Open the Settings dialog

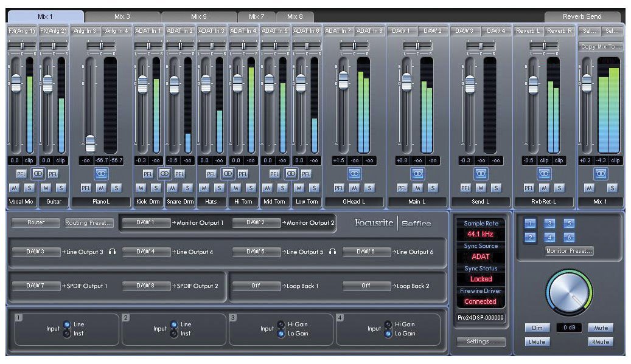(481, 342)
